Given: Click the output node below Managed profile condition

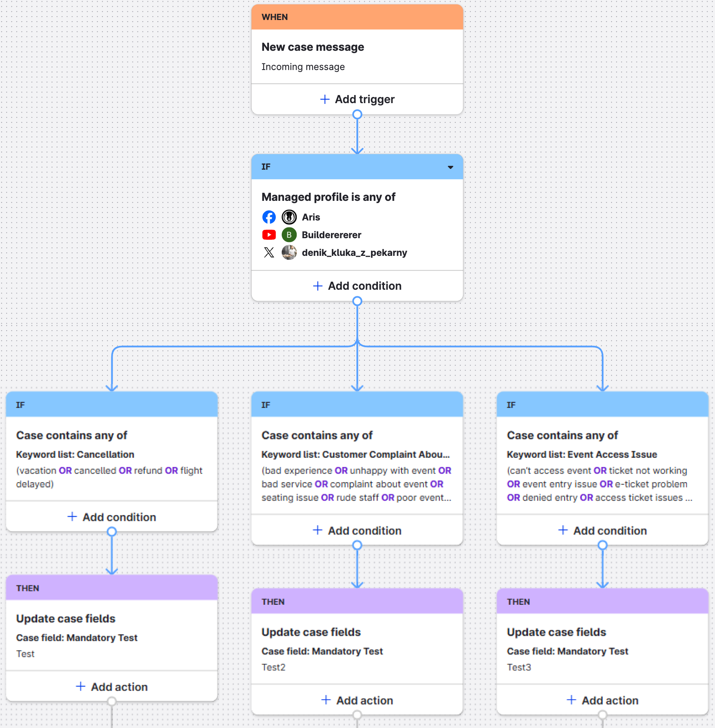Looking at the screenshot, I should pyautogui.click(x=357, y=301).
